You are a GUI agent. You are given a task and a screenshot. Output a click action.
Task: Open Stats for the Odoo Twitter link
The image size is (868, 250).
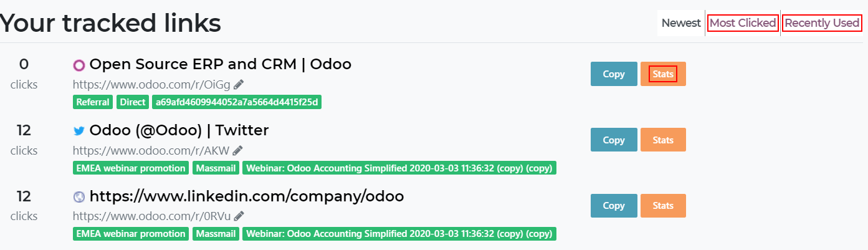tap(663, 140)
